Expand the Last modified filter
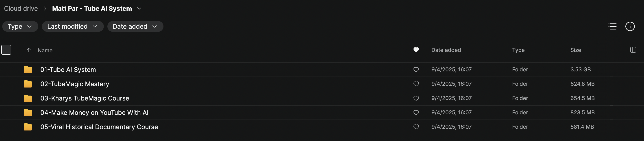Screen dimensions: 644x141 (72, 26)
